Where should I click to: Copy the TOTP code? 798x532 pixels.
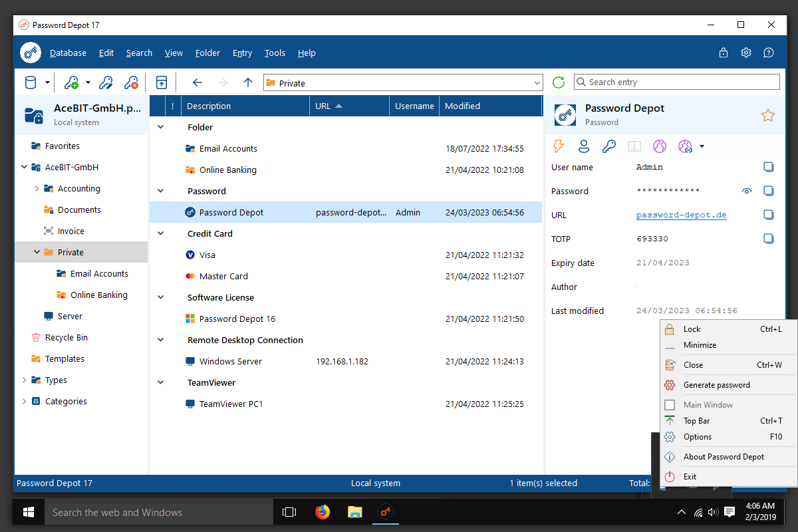[x=769, y=239]
